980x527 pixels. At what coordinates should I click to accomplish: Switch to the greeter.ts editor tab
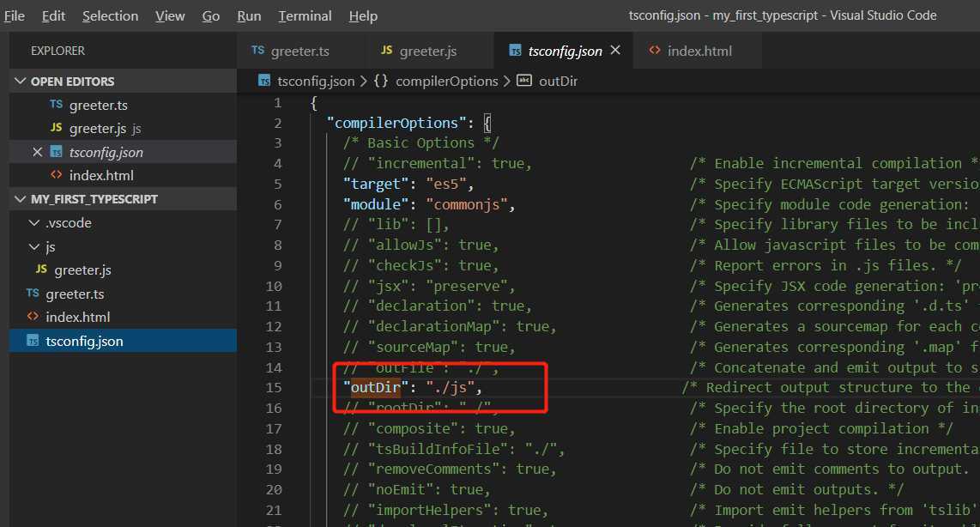pyautogui.click(x=300, y=51)
